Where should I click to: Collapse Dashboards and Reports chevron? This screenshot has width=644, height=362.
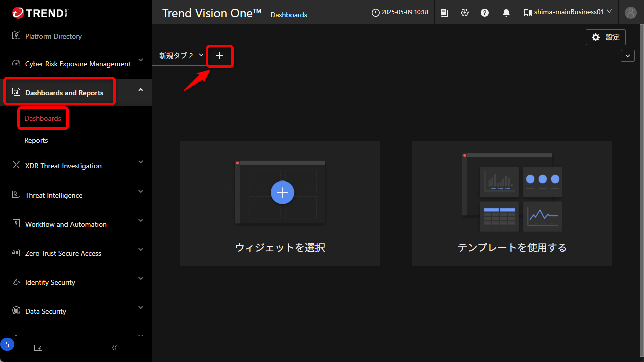pos(141,90)
